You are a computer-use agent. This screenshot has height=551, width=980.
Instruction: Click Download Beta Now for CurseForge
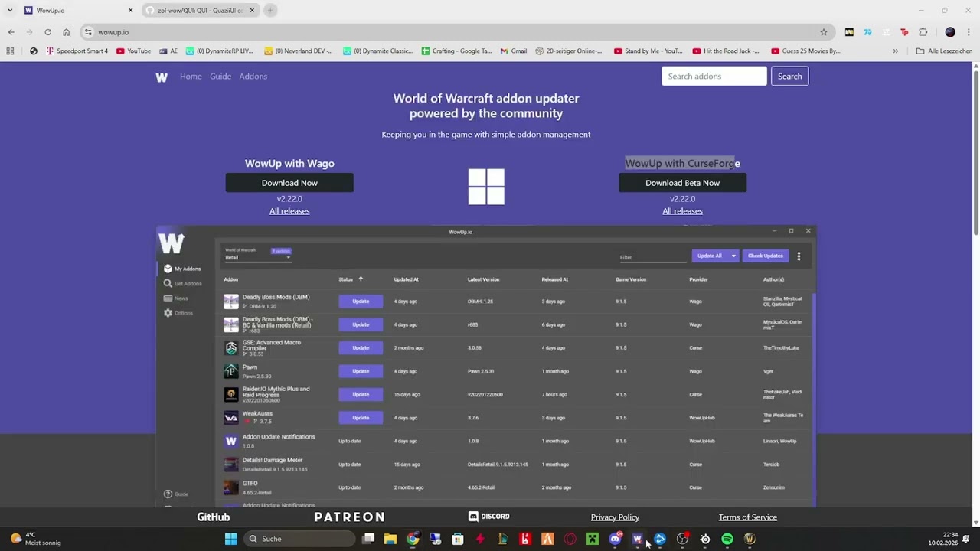click(682, 183)
